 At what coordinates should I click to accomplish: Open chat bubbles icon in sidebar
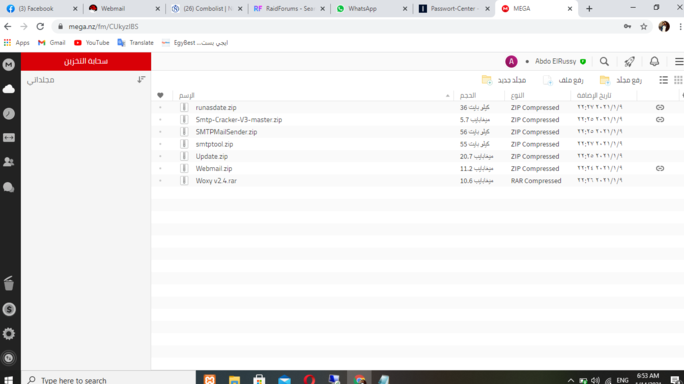point(9,187)
